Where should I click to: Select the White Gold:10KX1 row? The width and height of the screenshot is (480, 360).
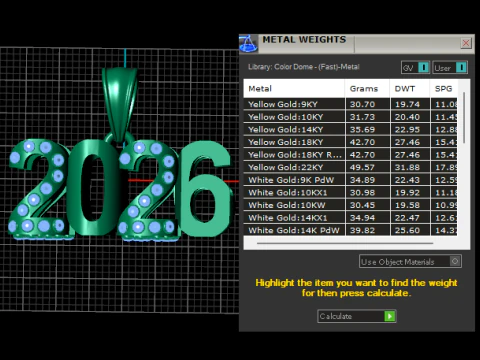pyautogui.click(x=350, y=193)
